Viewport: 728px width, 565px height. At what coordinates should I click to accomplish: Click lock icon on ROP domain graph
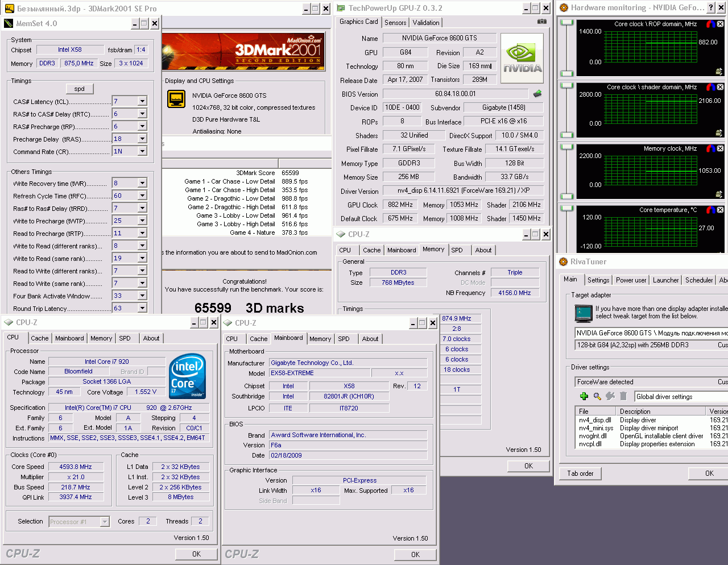[x=719, y=72]
